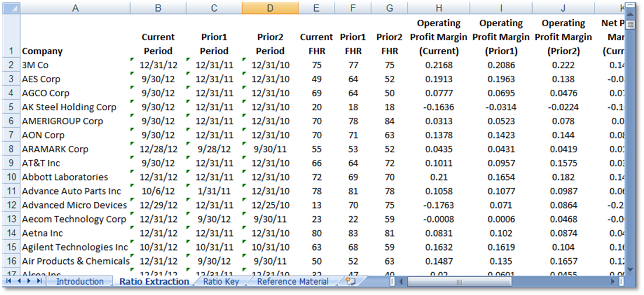Select AMERIGROUP Corp cell

point(75,121)
